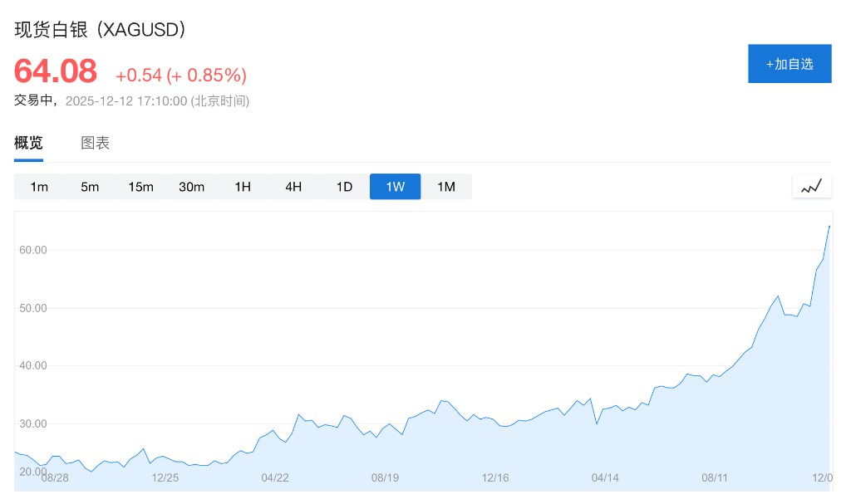The width and height of the screenshot is (851, 504).
Task: Select the 1m timeframe
Action: point(39,187)
